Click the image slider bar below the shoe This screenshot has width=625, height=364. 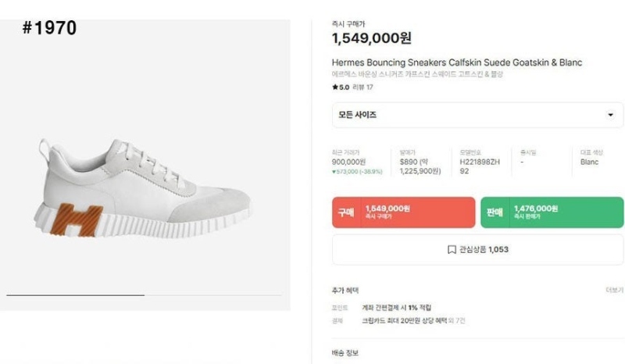tap(76, 295)
